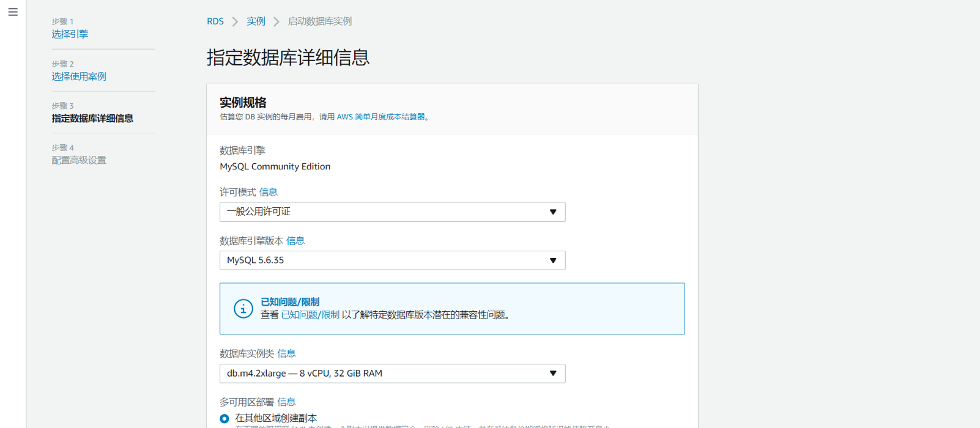
Task: Click the info circle icon in notice box
Action: [x=243, y=309]
